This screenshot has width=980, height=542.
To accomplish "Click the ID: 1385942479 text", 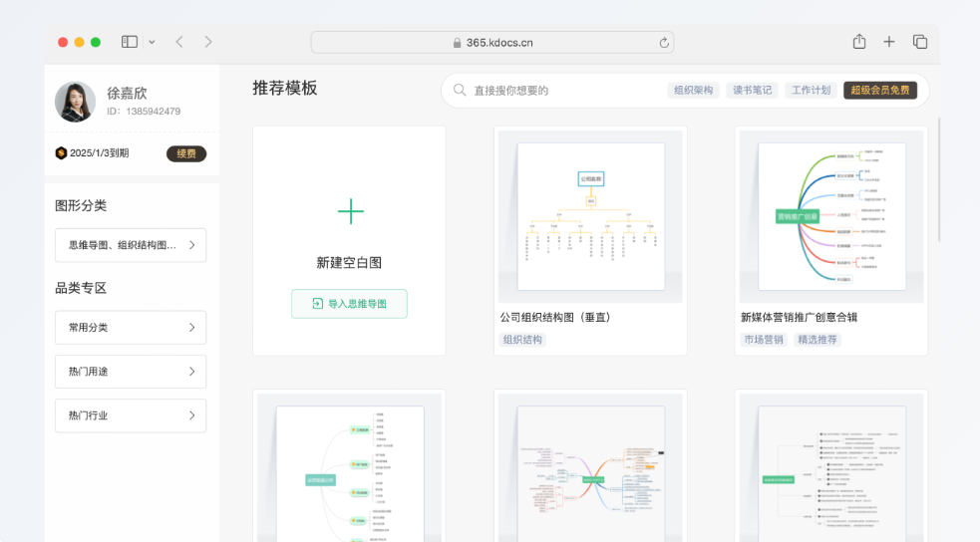I will pos(144,112).
